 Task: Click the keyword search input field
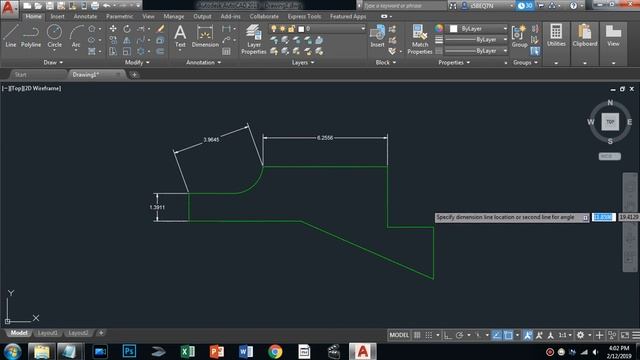405,6
